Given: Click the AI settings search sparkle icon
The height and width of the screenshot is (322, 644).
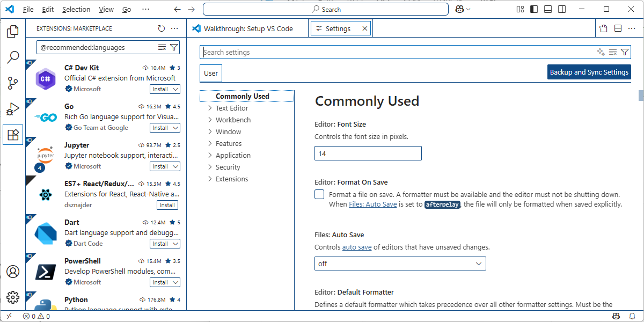Looking at the screenshot, I should pos(601,52).
